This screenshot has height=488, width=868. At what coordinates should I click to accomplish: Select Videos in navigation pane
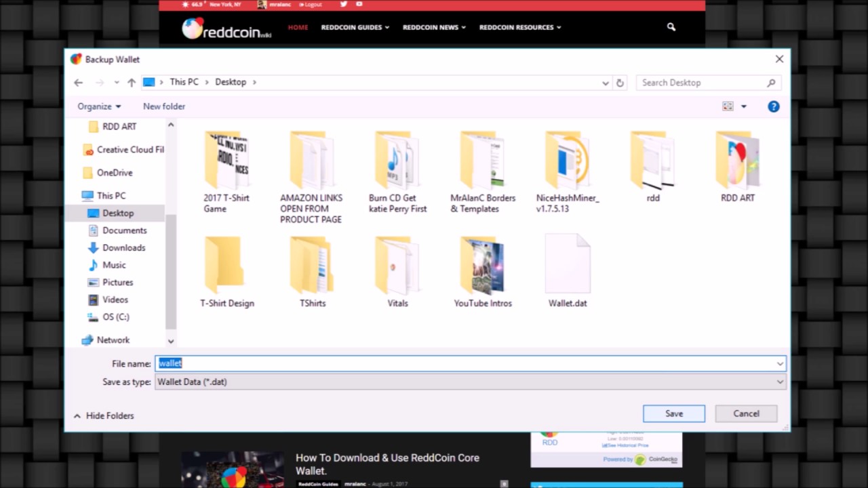108,300
